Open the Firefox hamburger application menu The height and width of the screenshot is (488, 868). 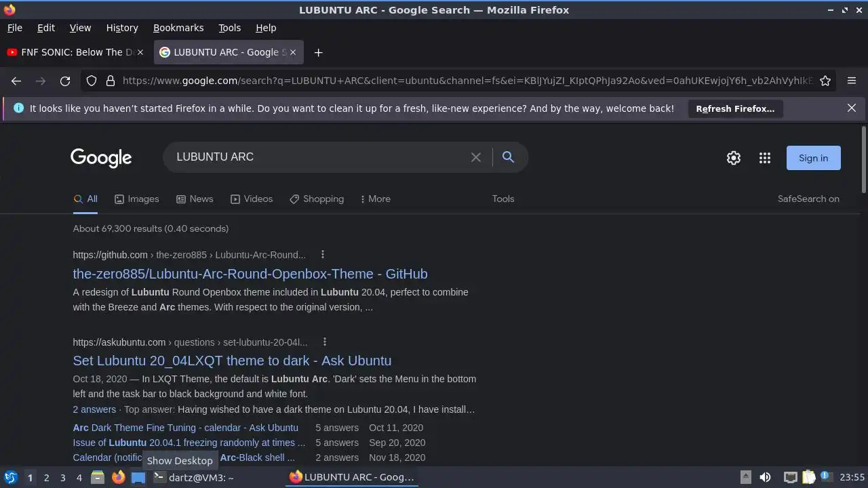(852, 81)
